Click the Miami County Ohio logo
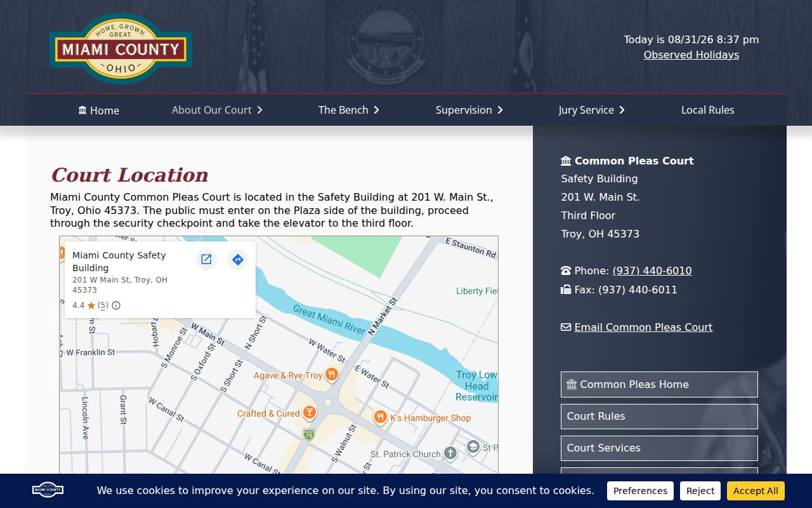812x508 pixels. pyautogui.click(x=121, y=49)
